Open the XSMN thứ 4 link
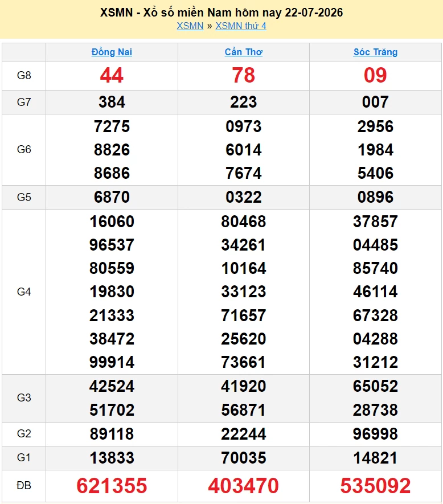 coord(241,26)
